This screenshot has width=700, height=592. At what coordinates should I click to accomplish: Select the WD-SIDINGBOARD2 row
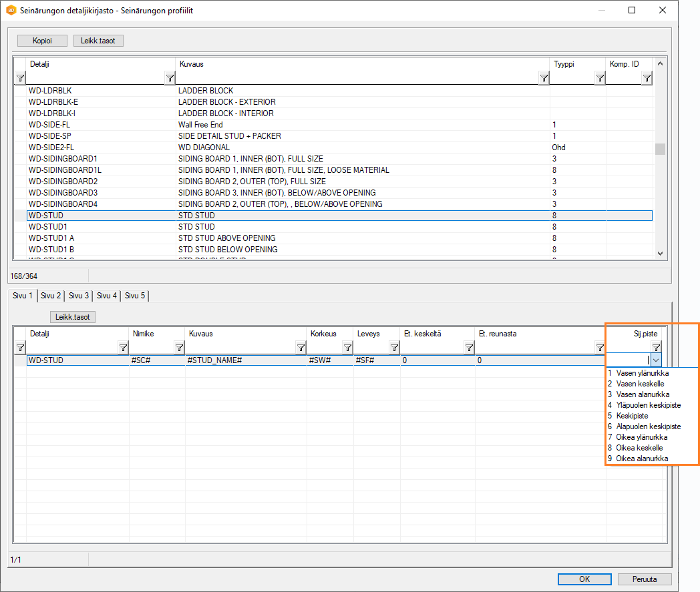click(x=63, y=182)
